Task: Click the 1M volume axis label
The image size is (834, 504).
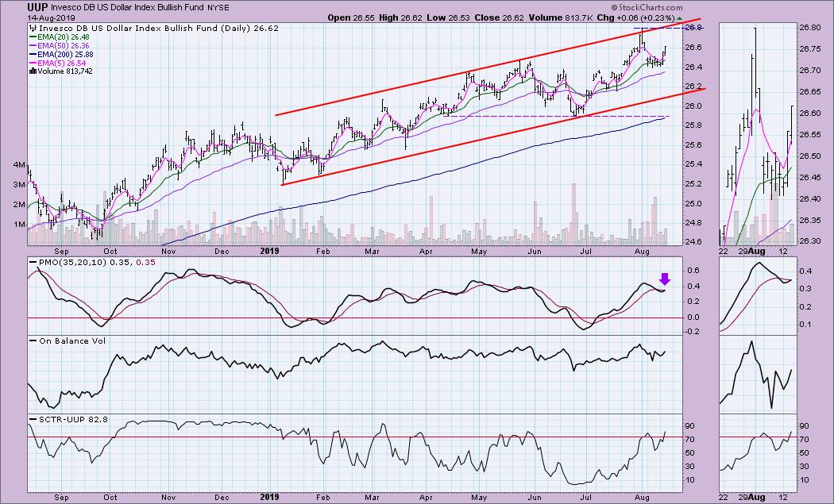Action: tap(20, 225)
